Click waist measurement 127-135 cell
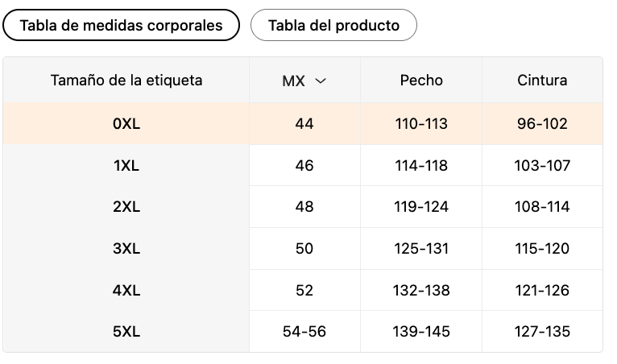617x364 pixels. (542, 332)
